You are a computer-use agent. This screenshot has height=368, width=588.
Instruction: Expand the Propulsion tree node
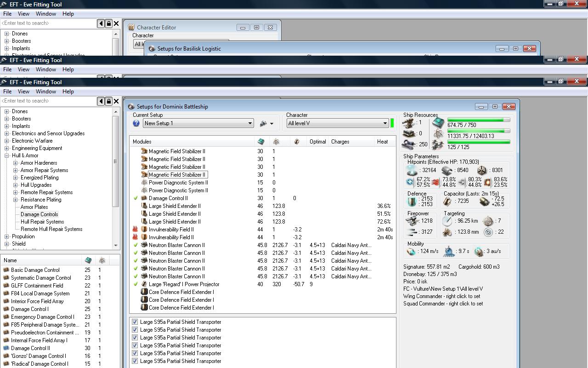[7, 236]
